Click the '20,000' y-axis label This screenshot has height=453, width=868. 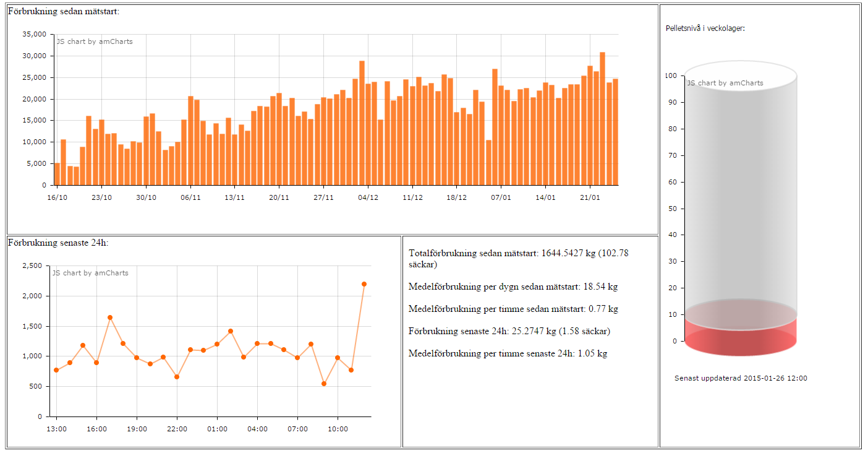pos(34,99)
